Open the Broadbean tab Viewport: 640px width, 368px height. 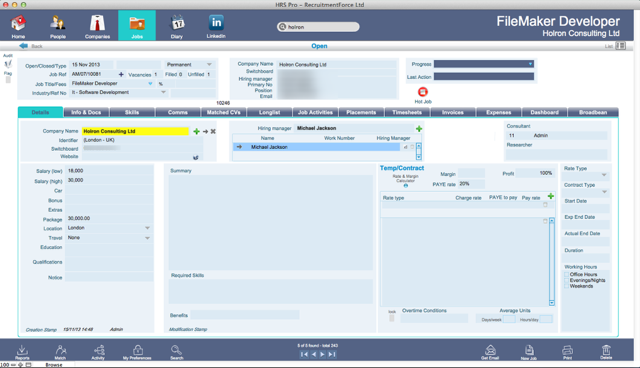pos(593,112)
